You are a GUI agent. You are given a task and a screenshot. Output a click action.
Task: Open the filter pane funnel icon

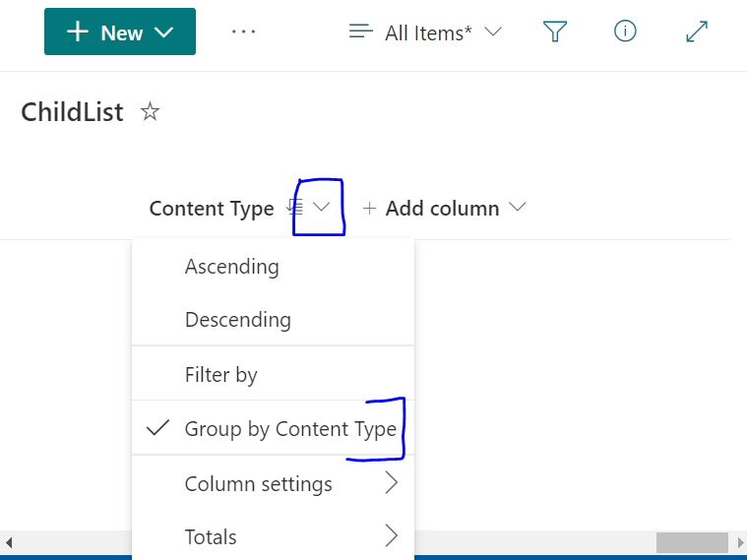point(556,32)
